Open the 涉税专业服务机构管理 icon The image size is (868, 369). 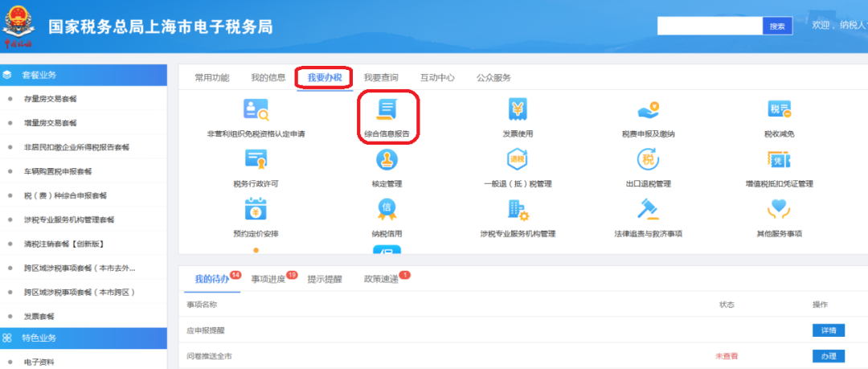(x=518, y=210)
